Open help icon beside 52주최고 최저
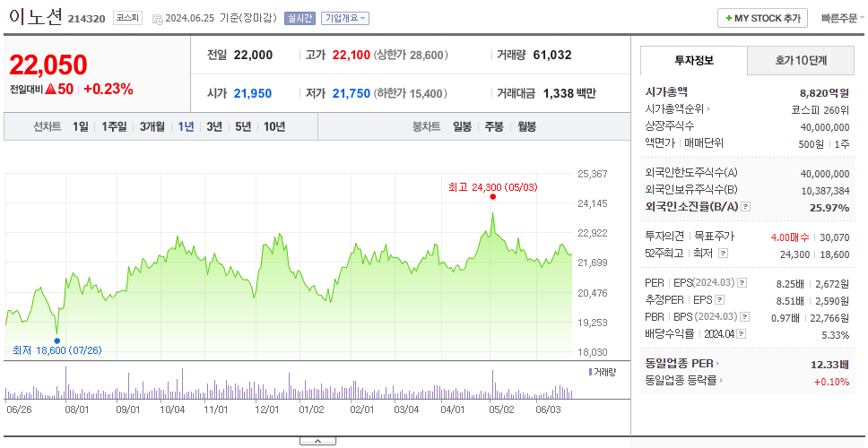 tap(723, 254)
